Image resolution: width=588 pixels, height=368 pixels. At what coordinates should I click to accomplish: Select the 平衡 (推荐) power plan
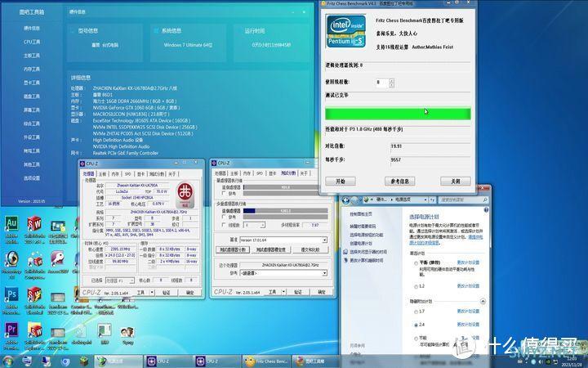[416, 263]
